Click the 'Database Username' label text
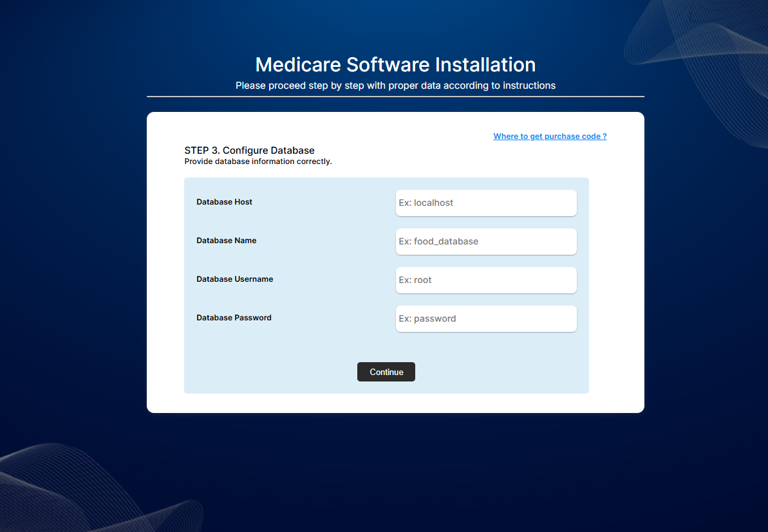This screenshot has height=532, width=768. [x=234, y=279]
